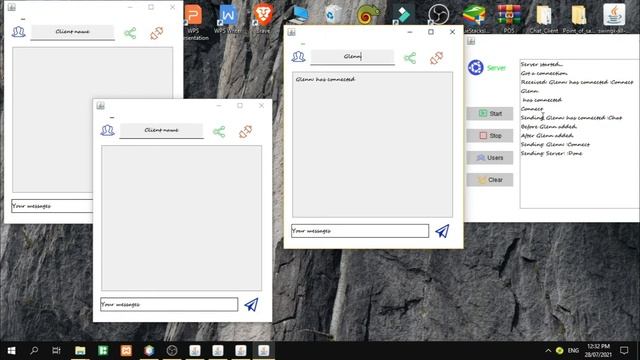The height and width of the screenshot is (360, 640).
Task: Click the orange XAMPP taskbar icon
Action: coord(126,351)
